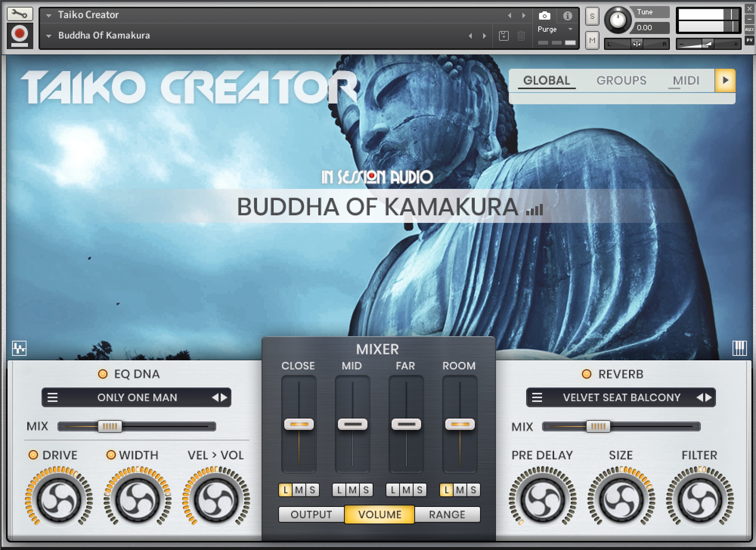Click the yellow play arrow beside MIDI
756x550 pixels.
coord(725,80)
